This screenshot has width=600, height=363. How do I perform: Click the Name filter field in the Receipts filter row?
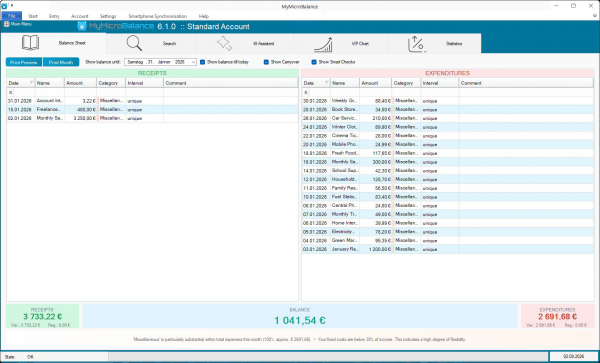coord(50,92)
